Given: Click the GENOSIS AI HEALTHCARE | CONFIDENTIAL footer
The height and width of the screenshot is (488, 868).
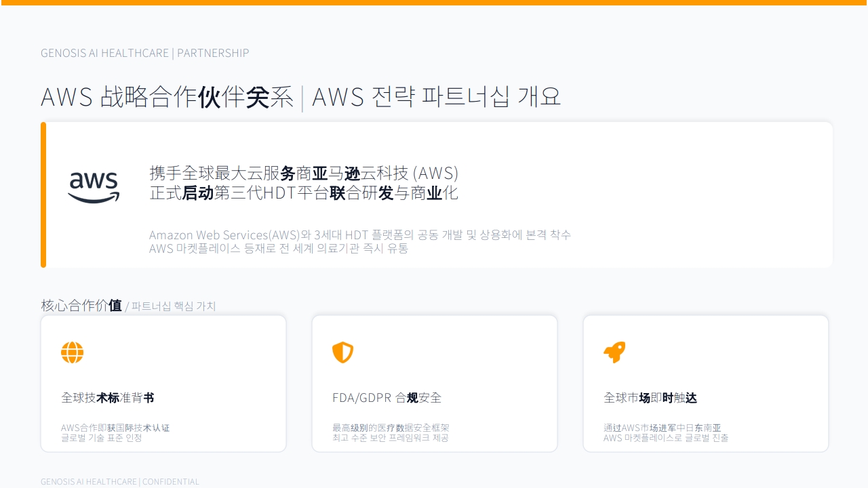Looking at the screenshot, I should [120, 481].
